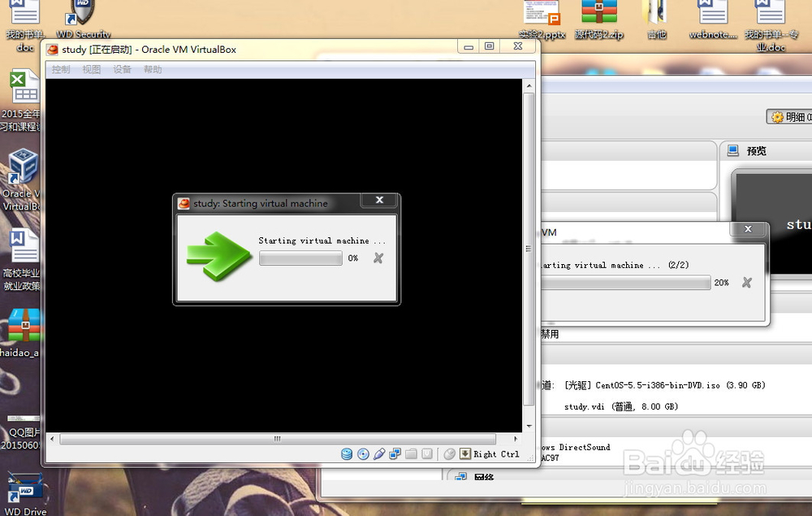Click the 网络 section icon in Manager
The height and width of the screenshot is (516, 812).
point(460,477)
